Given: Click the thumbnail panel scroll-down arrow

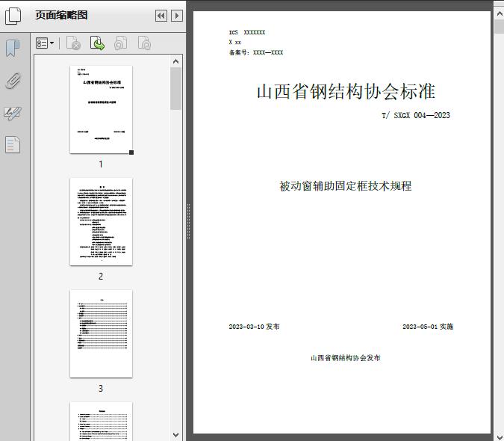Looking at the screenshot, I should (x=175, y=435).
